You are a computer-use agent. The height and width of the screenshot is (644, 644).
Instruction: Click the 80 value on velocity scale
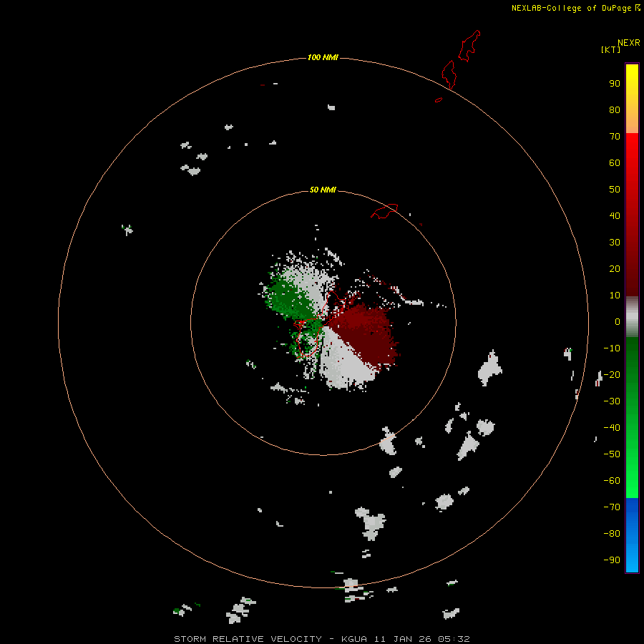coord(615,109)
